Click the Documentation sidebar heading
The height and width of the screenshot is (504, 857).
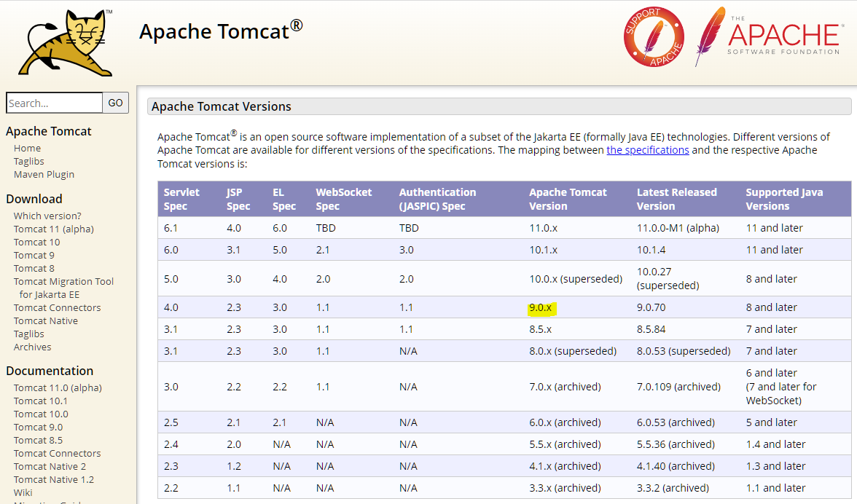[x=50, y=371]
